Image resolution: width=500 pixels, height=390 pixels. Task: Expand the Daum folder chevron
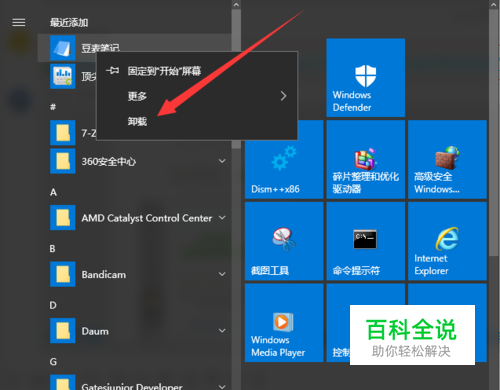click(222, 331)
